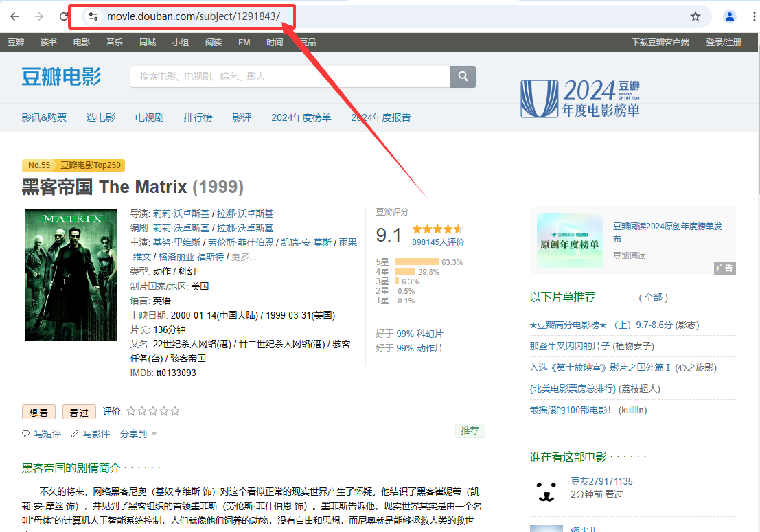Expand cast list via 更多...
Viewport: 760px width, 532px height.
(x=243, y=257)
